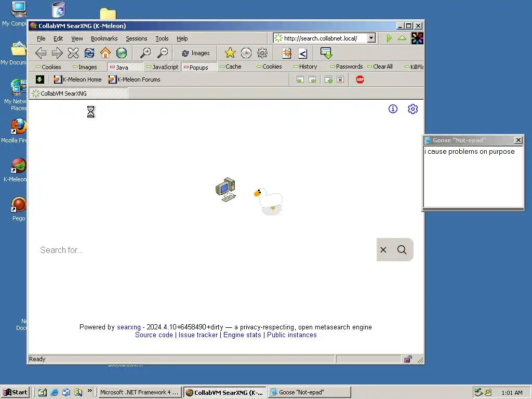Toggle Cookies in privacy bar left
532x399 pixels.
click(48, 67)
